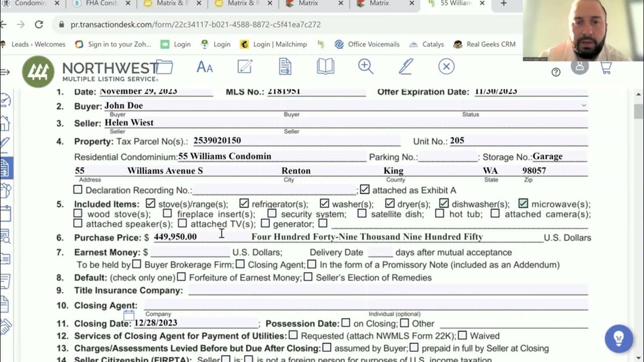Select the pen signature tool icon
Screen dimensions: 644x362
pyautogui.click(x=406, y=66)
